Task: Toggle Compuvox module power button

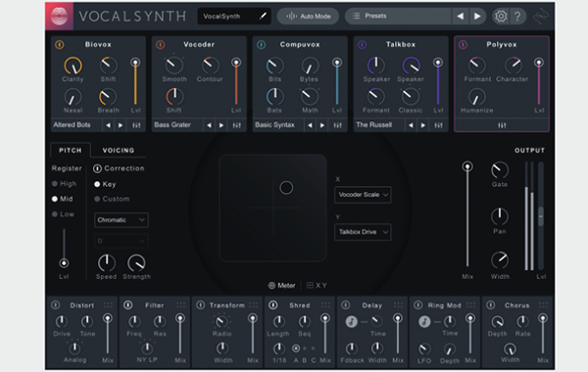Action: (262, 45)
